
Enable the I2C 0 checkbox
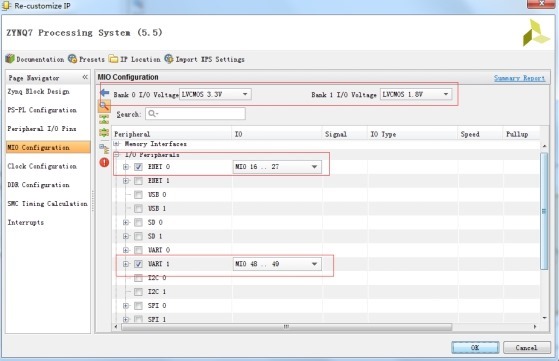(138, 278)
